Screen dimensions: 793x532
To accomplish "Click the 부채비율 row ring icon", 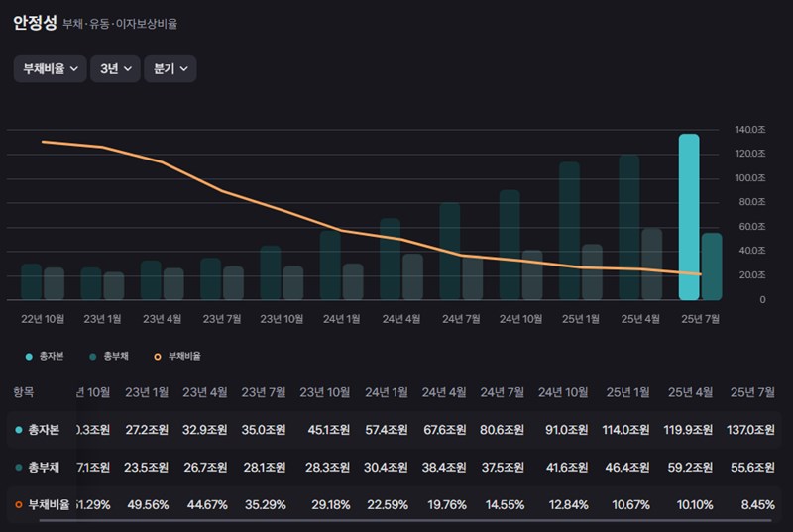I will coord(19,505).
